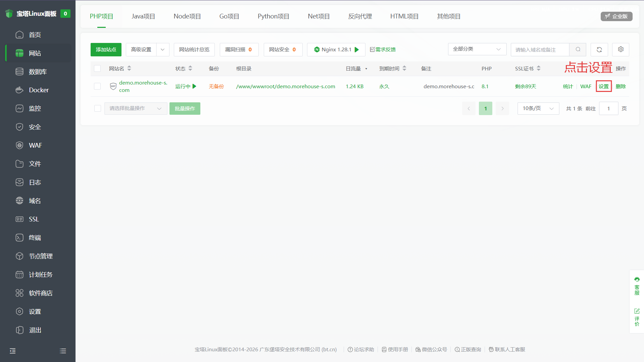Open the Terminal (终端) sidebar item

35,238
